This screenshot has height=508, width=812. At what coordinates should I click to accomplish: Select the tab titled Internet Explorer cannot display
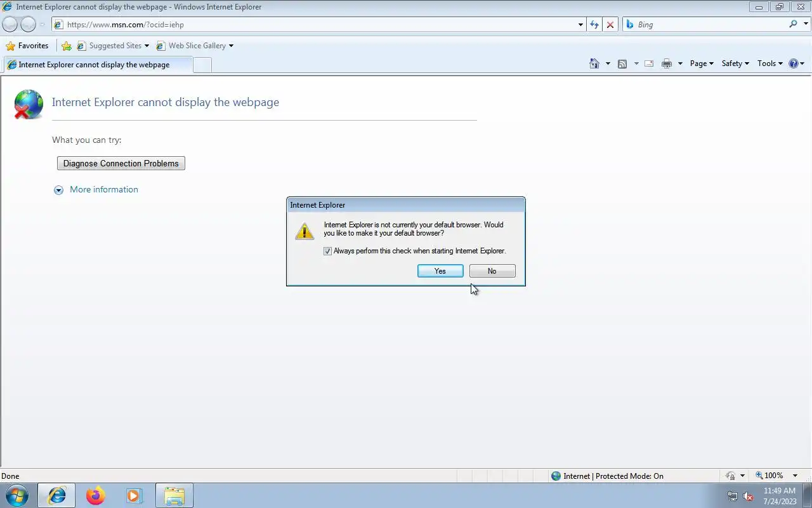tap(97, 65)
